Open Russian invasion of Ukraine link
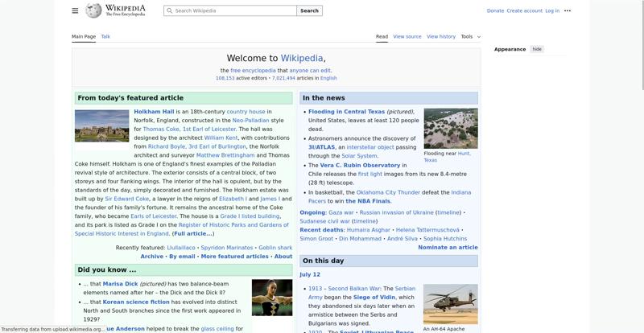The height and width of the screenshot is (333, 644). (396, 212)
